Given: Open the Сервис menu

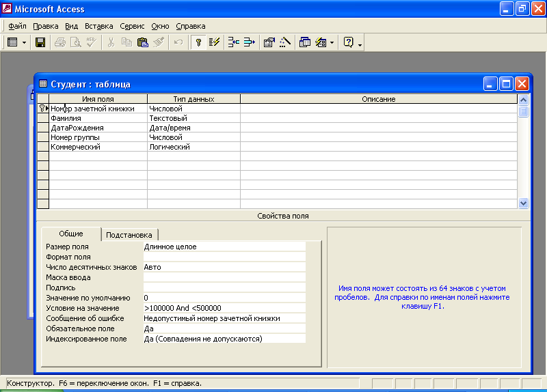Looking at the screenshot, I should [x=132, y=26].
